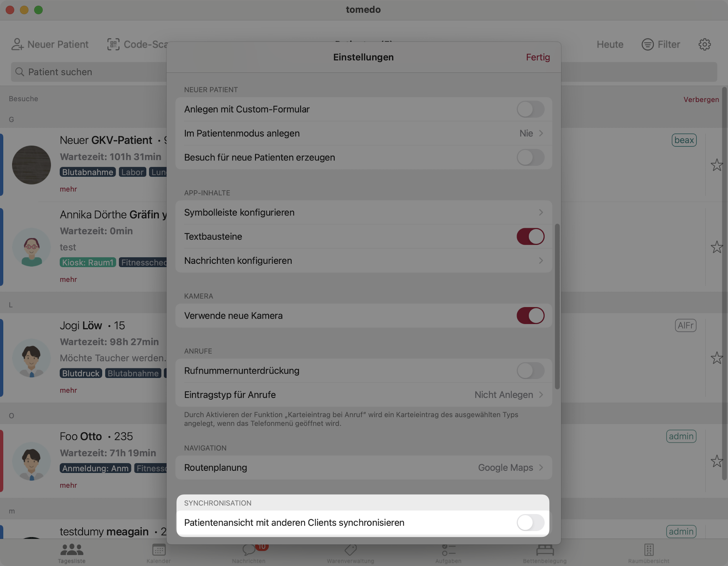Click mehr under Neuer GKV-Patient
728x566 pixels.
pyautogui.click(x=68, y=189)
